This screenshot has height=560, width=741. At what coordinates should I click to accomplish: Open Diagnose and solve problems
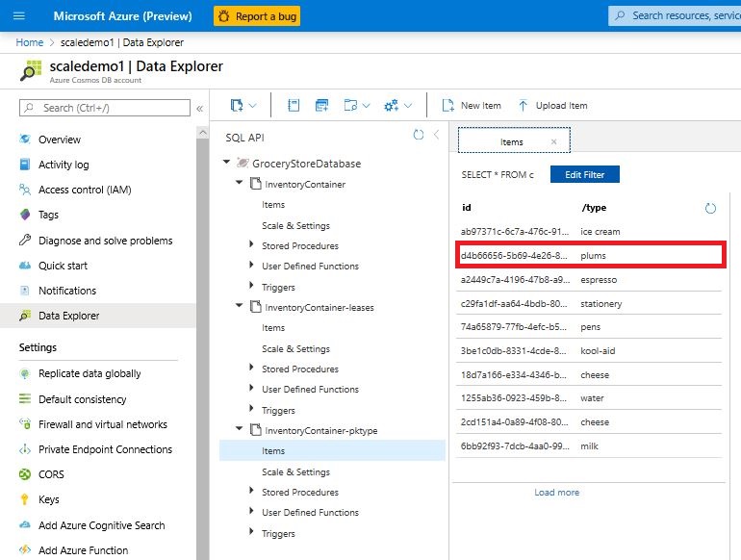(x=106, y=241)
